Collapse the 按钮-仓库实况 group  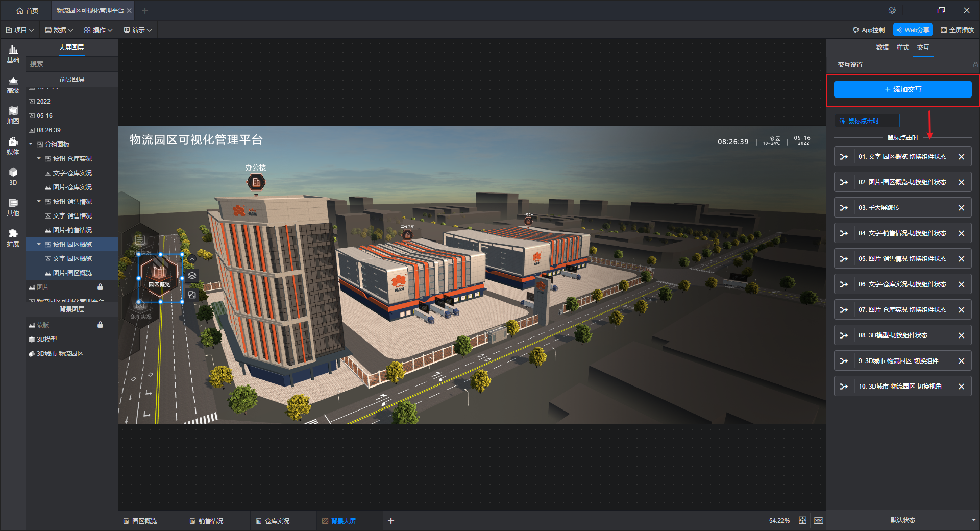pos(39,158)
